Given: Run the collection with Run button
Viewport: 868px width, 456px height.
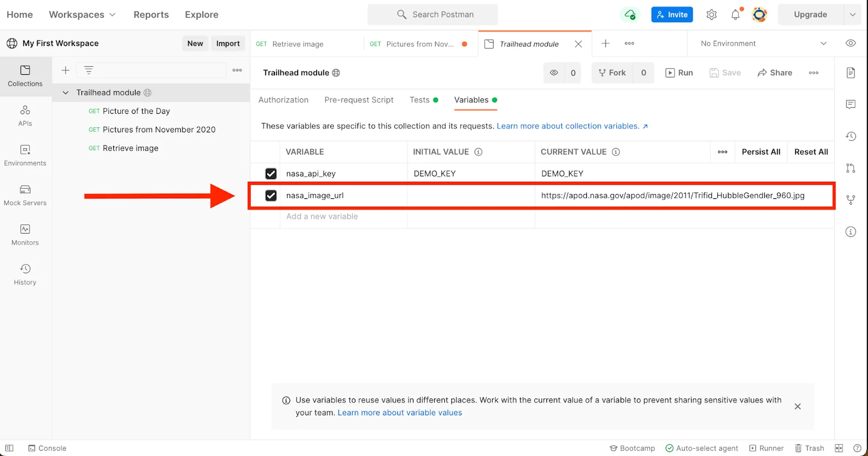Looking at the screenshot, I should pos(679,73).
